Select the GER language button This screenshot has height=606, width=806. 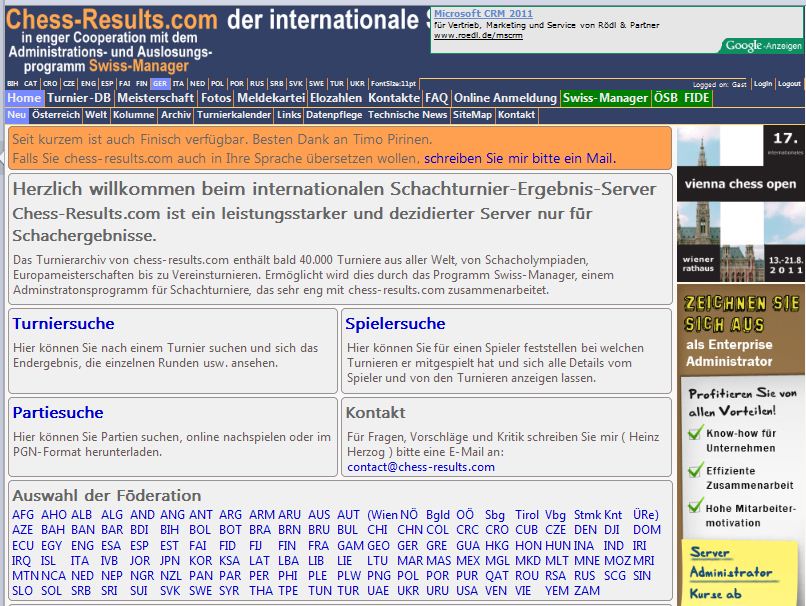click(160, 84)
